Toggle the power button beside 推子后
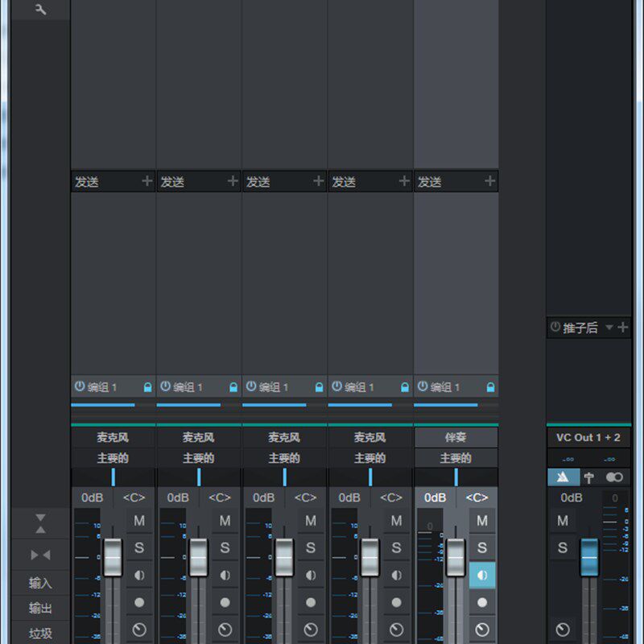644x644 pixels. [555, 327]
